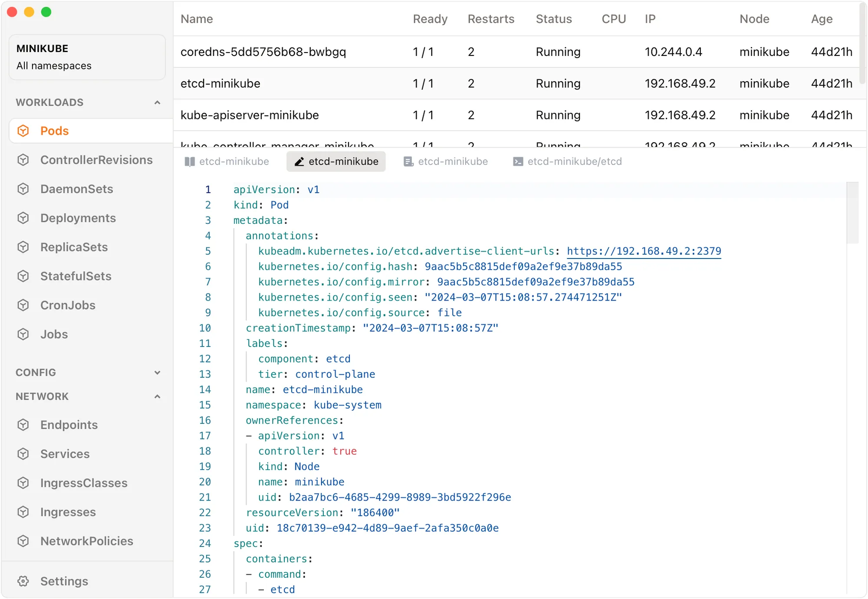Open Deployments in the sidebar
This screenshot has height=599, width=868.
pos(91,218)
